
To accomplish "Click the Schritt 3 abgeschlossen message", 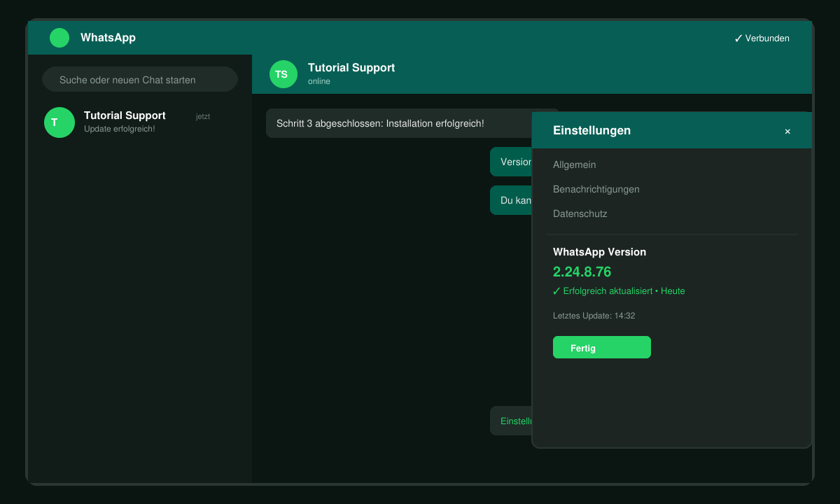I will 399,123.
